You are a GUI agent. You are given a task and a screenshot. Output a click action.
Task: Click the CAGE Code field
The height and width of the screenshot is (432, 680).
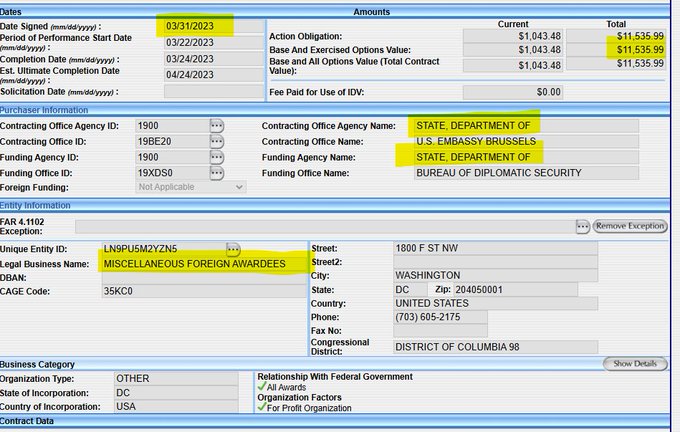(203, 292)
